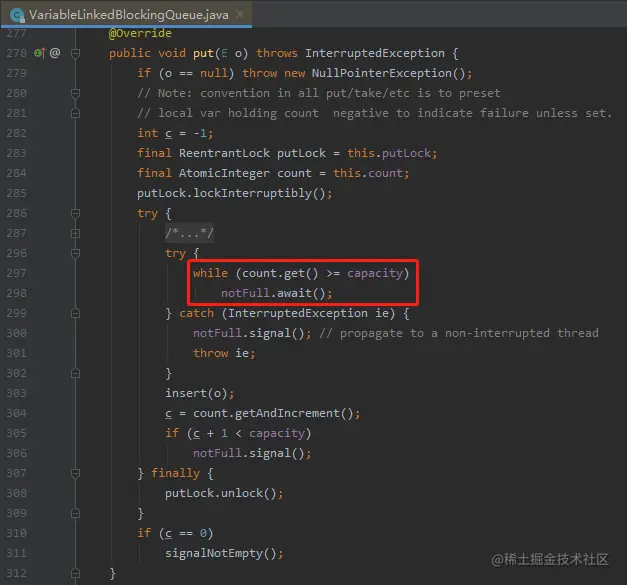The width and height of the screenshot is (627, 585).
Task: Click 'int c = -1;' declaration
Action: coord(175,133)
